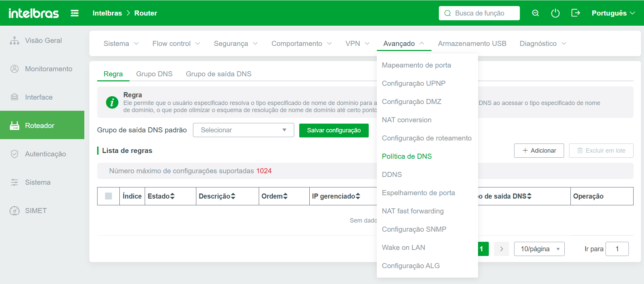This screenshot has height=284, width=644.
Task: Click the power/restart icon in header
Action: click(x=555, y=13)
